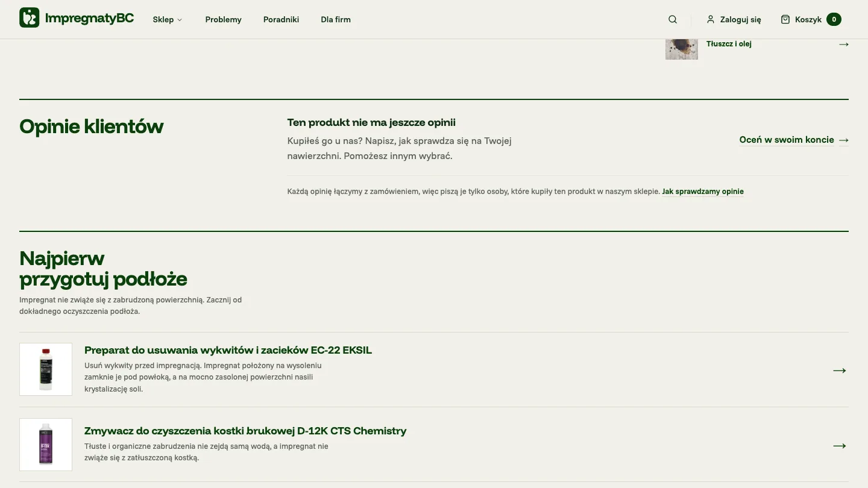Image resolution: width=868 pixels, height=488 pixels.
Task: Open the Poradniki menu item
Action: tap(281, 19)
